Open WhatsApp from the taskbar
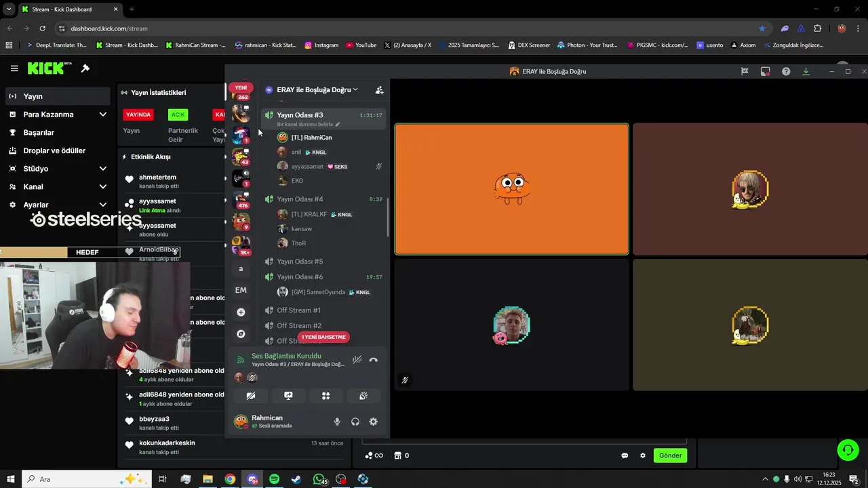 tap(319, 479)
